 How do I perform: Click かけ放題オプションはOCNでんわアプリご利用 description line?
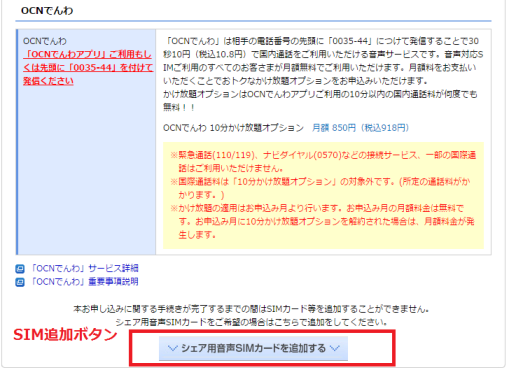tap(320, 101)
